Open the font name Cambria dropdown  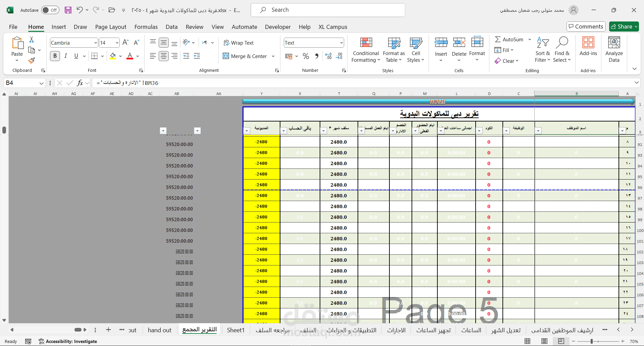pyautogui.click(x=96, y=43)
